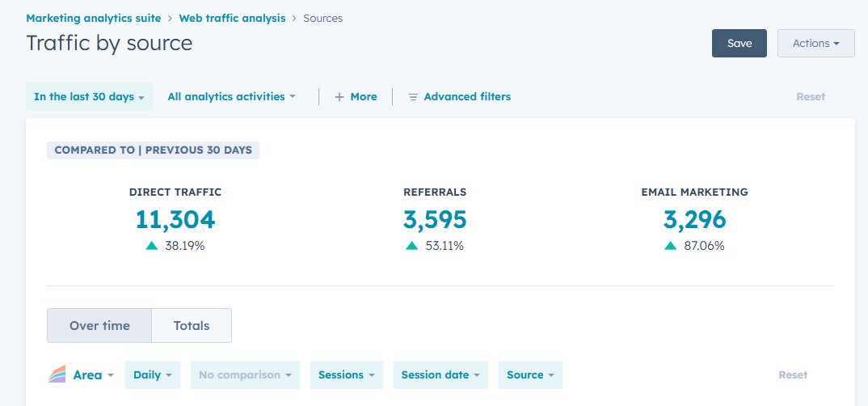Viewport: 868px width, 406px height.
Task: Click the Email Marketing heading
Action: (694, 192)
